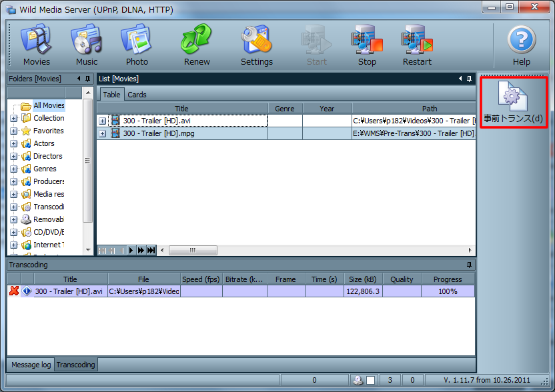555x392 pixels.
Task: Expand the Removable devices tree node
Action: click(x=13, y=220)
